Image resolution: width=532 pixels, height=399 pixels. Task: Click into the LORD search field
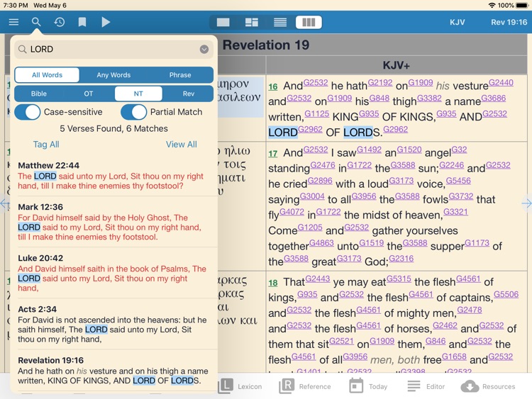point(113,50)
